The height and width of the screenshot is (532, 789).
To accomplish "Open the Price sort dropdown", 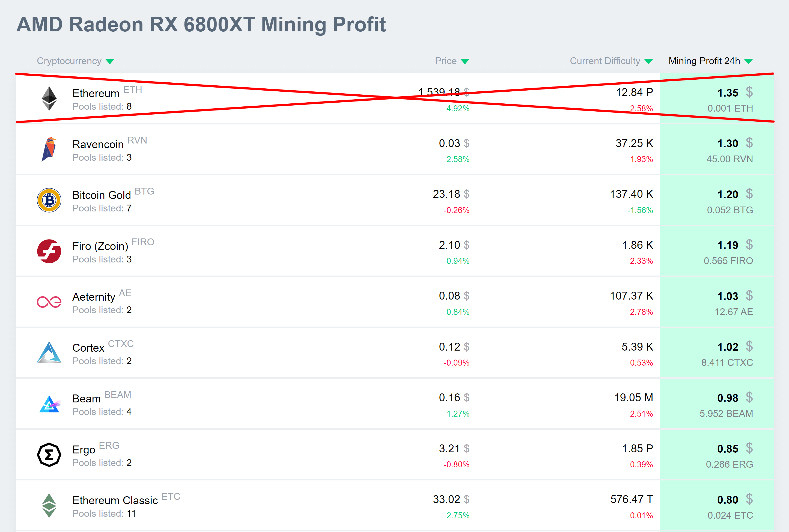I will (466, 61).
